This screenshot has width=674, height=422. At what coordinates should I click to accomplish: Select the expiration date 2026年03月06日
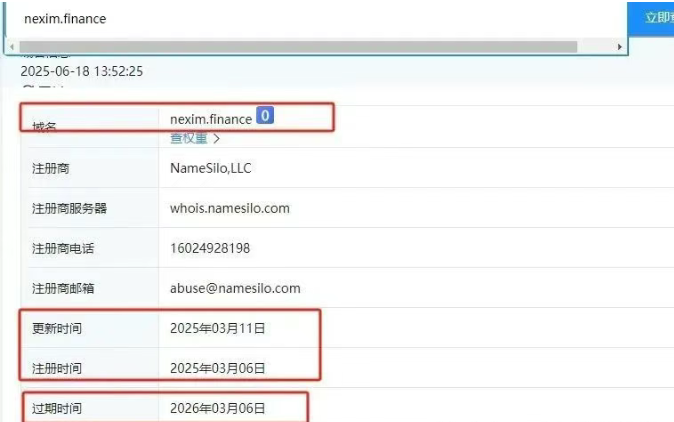pyautogui.click(x=217, y=408)
